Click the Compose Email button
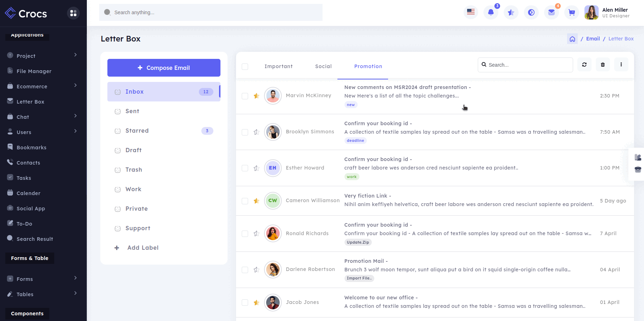The width and height of the screenshot is (644, 321). pyautogui.click(x=164, y=68)
